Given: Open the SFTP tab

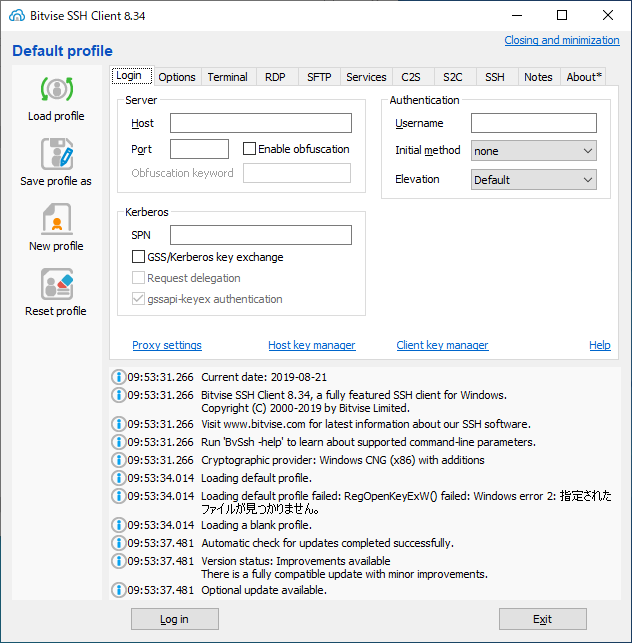Looking at the screenshot, I should [x=319, y=77].
